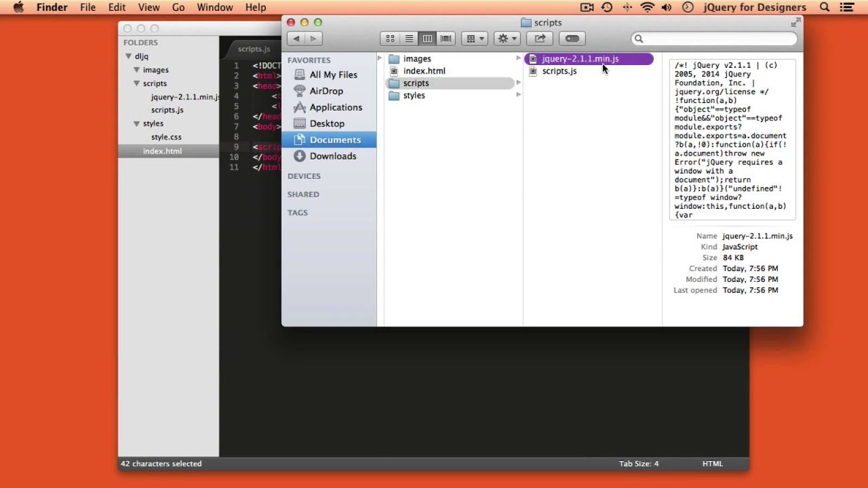Open the Window menu
868x488 pixels.
tap(215, 7)
